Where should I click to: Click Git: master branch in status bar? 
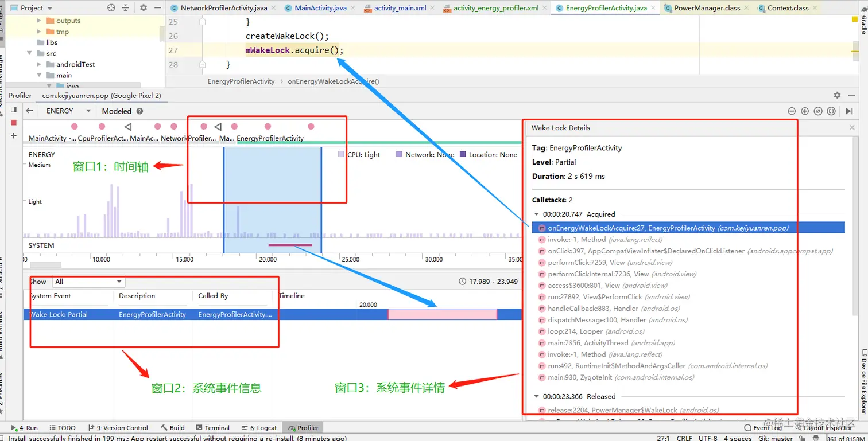pos(776,438)
